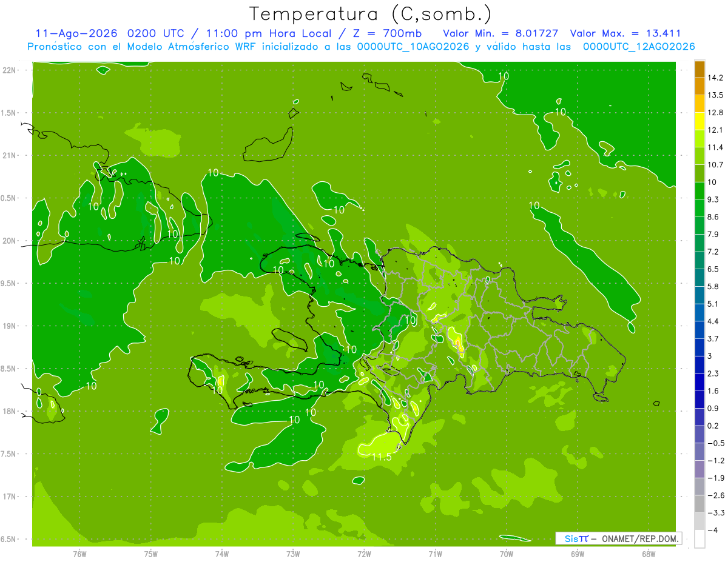Click the "17N" latitude label

tap(10, 497)
